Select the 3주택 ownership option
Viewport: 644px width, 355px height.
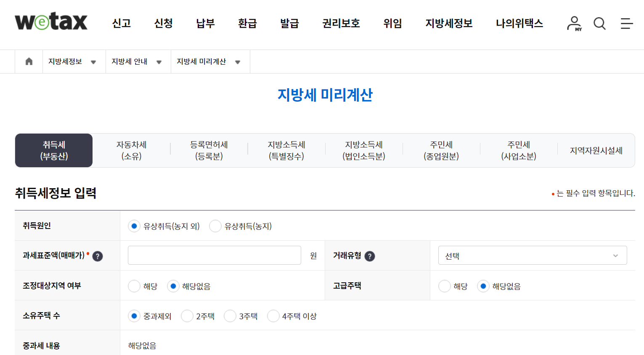pyautogui.click(x=230, y=316)
